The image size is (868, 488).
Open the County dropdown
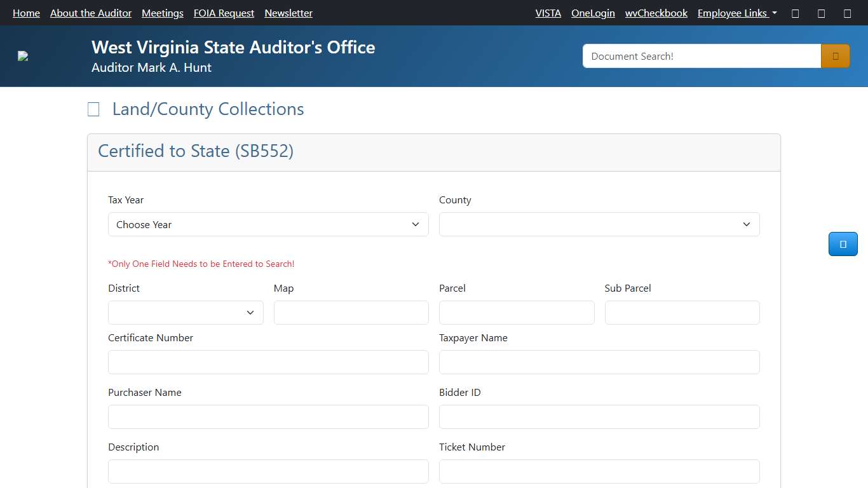(599, 224)
